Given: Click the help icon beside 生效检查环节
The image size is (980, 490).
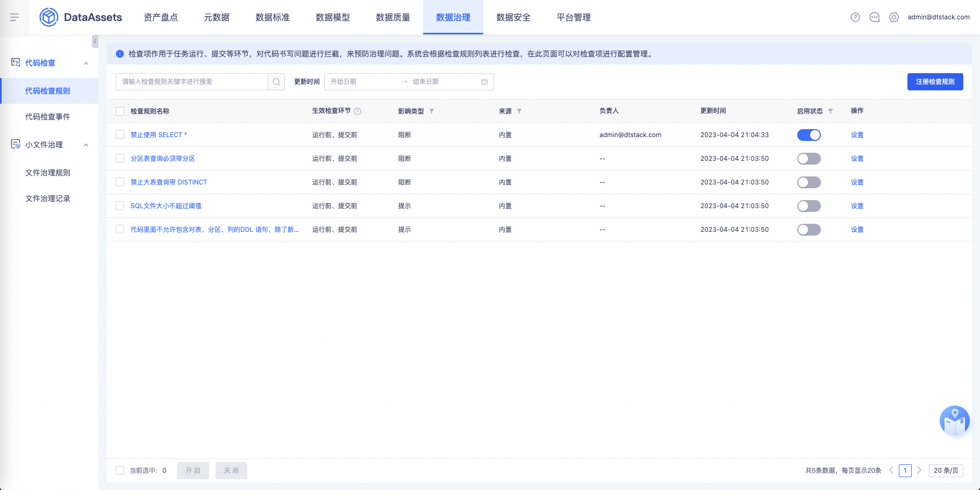Looking at the screenshot, I should [x=357, y=111].
